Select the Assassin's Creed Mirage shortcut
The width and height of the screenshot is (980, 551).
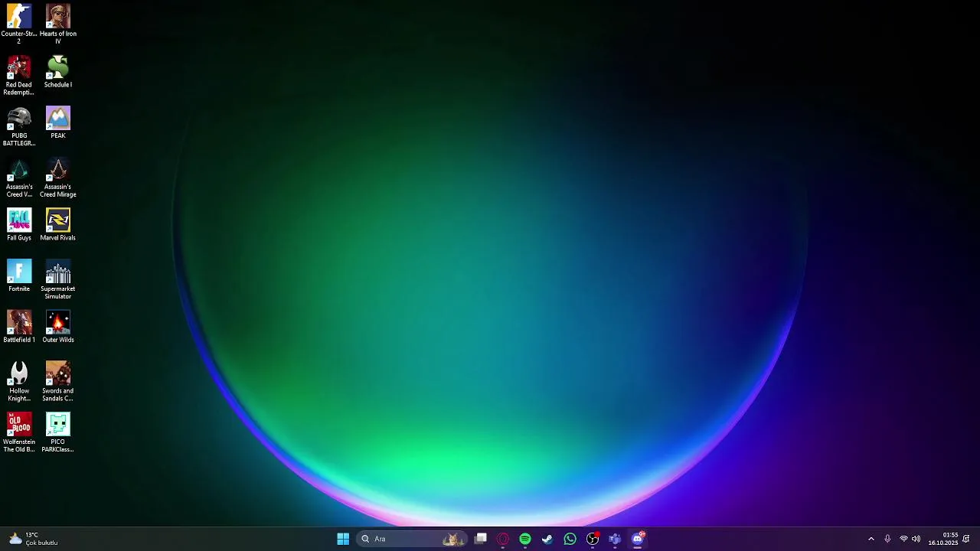[x=58, y=178]
